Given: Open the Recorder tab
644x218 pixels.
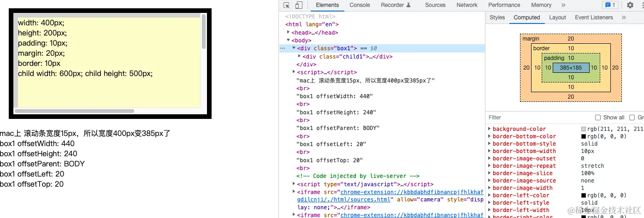Looking at the screenshot, I should point(392,5).
